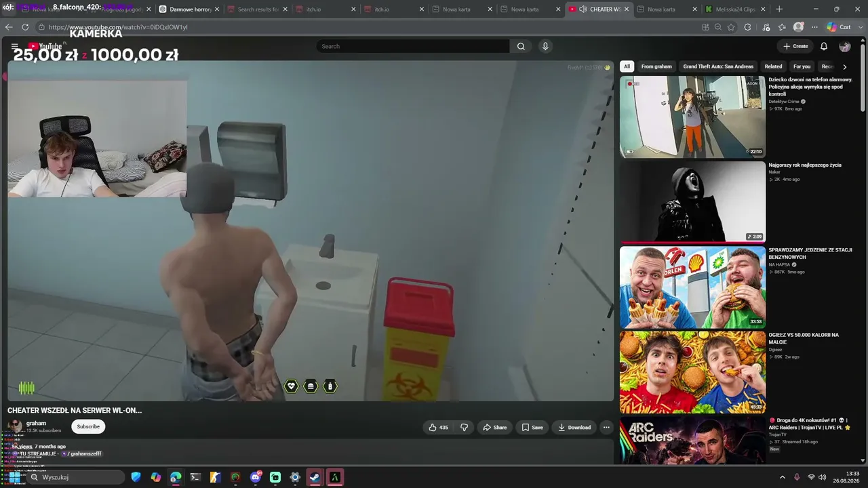Screen dimensions: 868x488
Task: Select the 'For you' filter chip
Action: click(802, 66)
